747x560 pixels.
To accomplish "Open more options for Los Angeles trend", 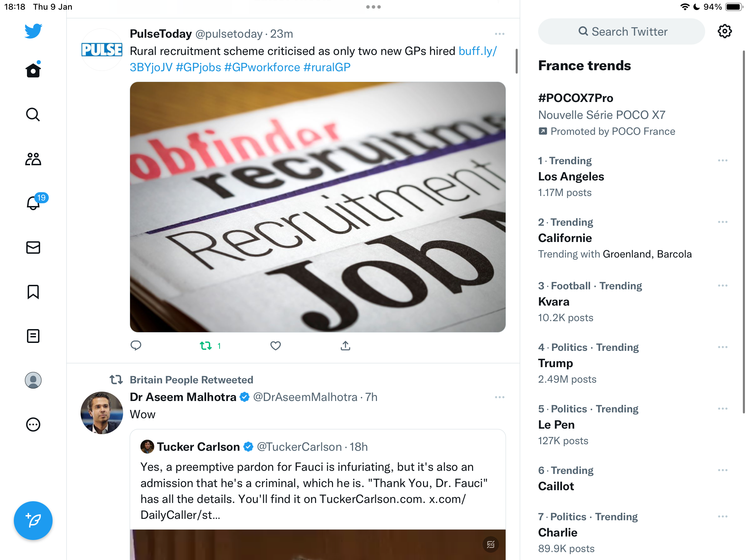I will coord(723,160).
